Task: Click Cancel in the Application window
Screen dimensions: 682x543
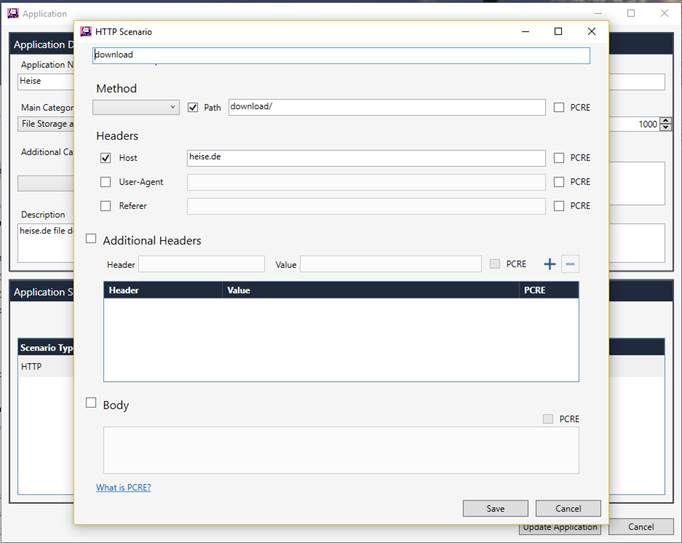Action: pyautogui.click(x=641, y=527)
